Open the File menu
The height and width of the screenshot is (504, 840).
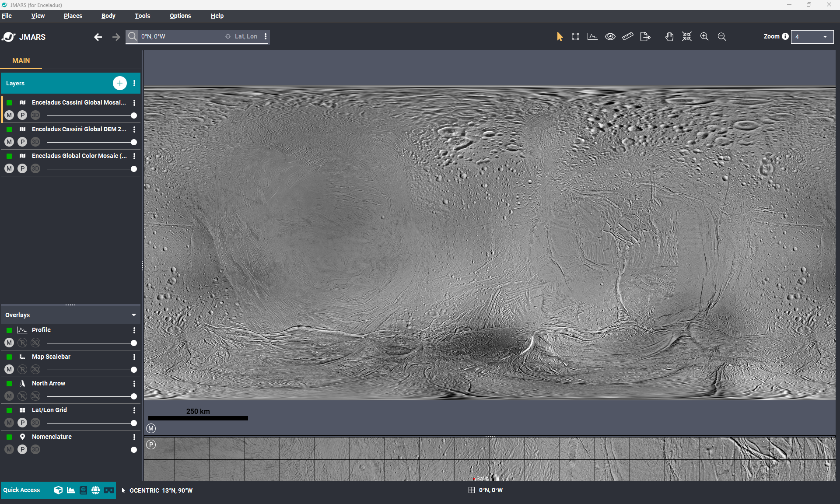tap(7, 16)
